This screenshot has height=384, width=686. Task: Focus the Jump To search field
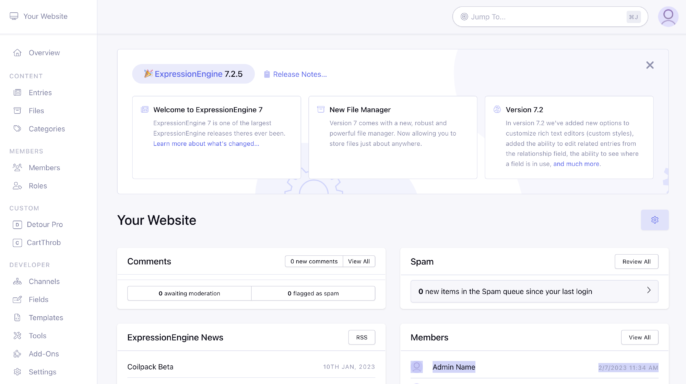pyautogui.click(x=550, y=17)
